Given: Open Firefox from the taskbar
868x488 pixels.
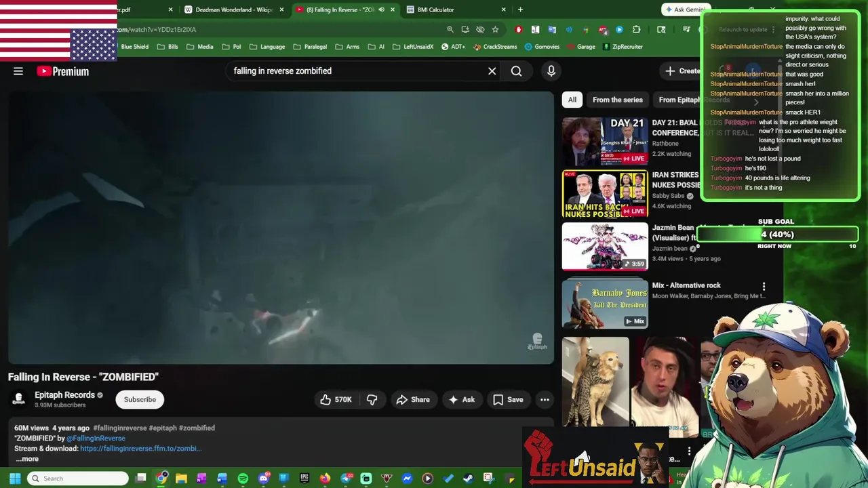Looking at the screenshot, I should pyautogui.click(x=325, y=479).
